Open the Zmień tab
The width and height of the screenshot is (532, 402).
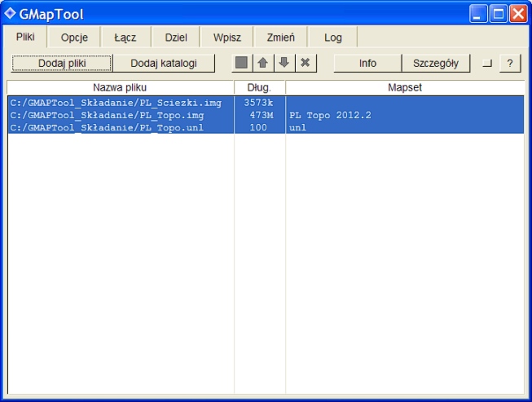click(280, 38)
